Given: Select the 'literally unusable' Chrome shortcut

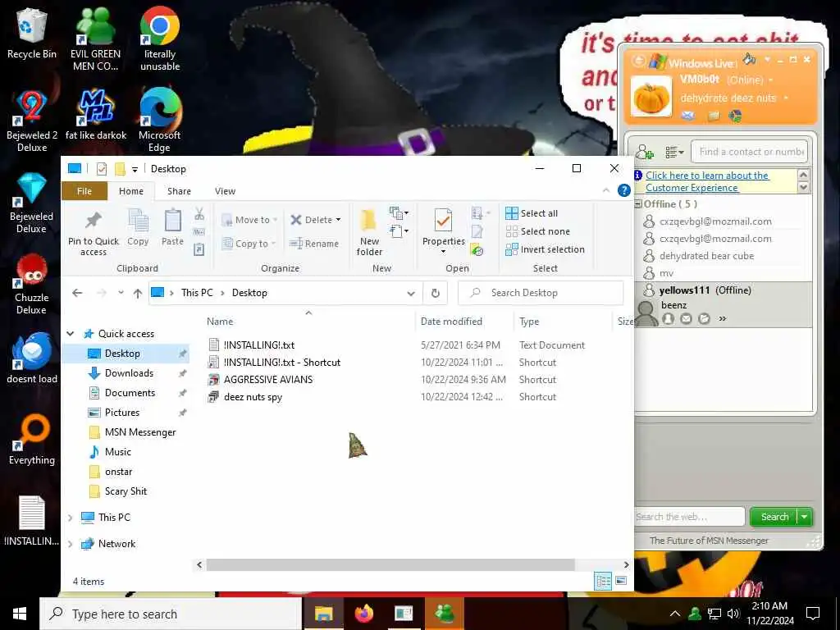Looking at the screenshot, I should tap(160, 39).
